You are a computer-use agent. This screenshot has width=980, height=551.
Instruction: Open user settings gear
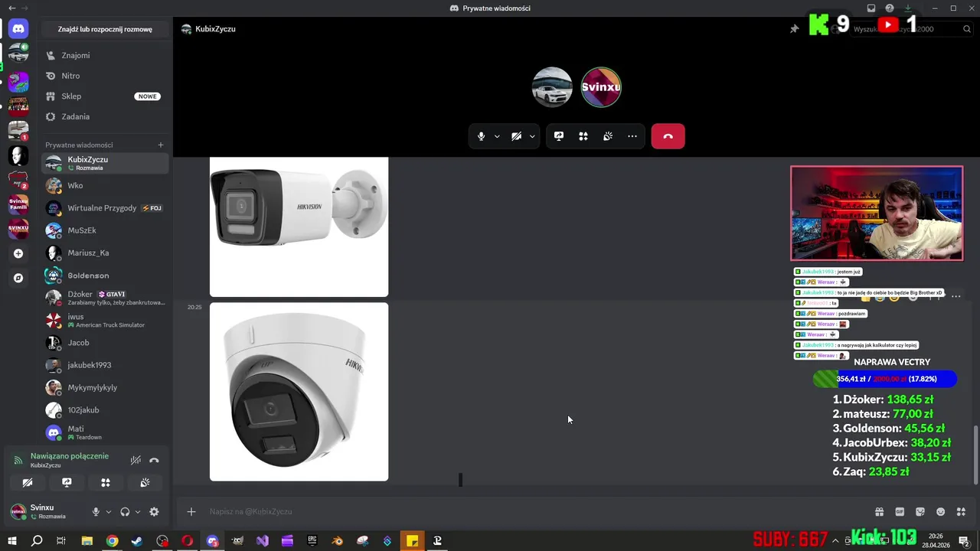154,512
